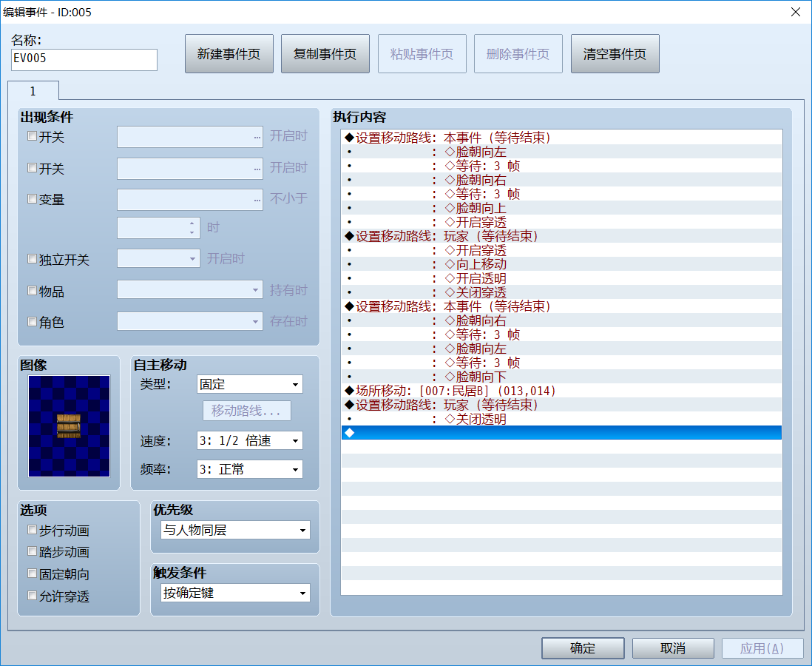This screenshot has width=812, height=666.
Task: Select the 关闭穿透 command row
Action: (561, 292)
